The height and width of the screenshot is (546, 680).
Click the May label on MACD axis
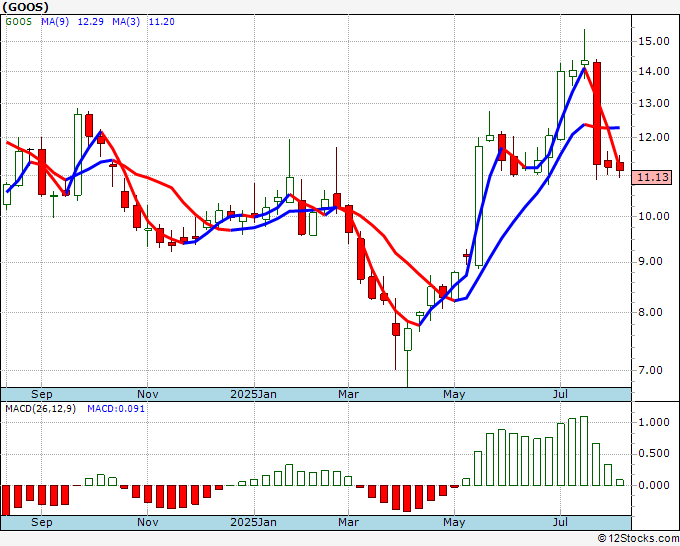(x=454, y=522)
